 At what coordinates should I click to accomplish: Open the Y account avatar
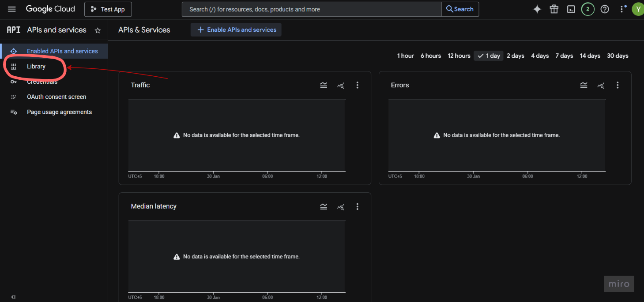pyautogui.click(x=638, y=9)
